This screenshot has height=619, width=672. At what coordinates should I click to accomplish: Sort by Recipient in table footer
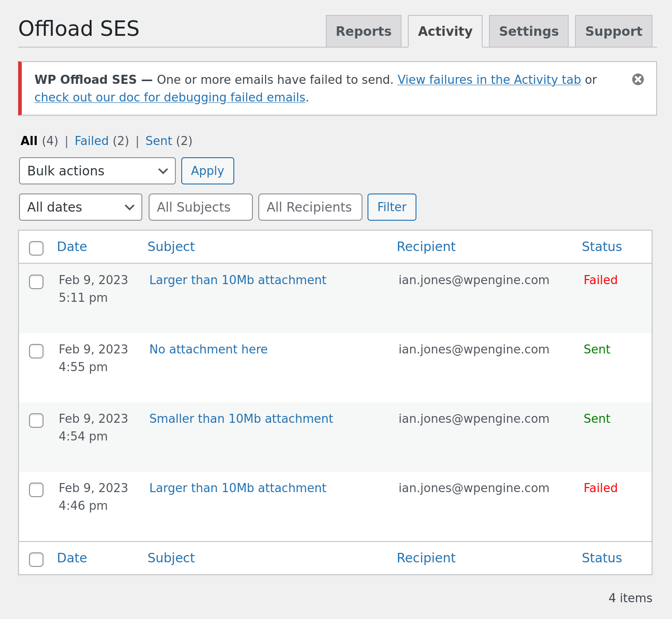pos(426,558)
